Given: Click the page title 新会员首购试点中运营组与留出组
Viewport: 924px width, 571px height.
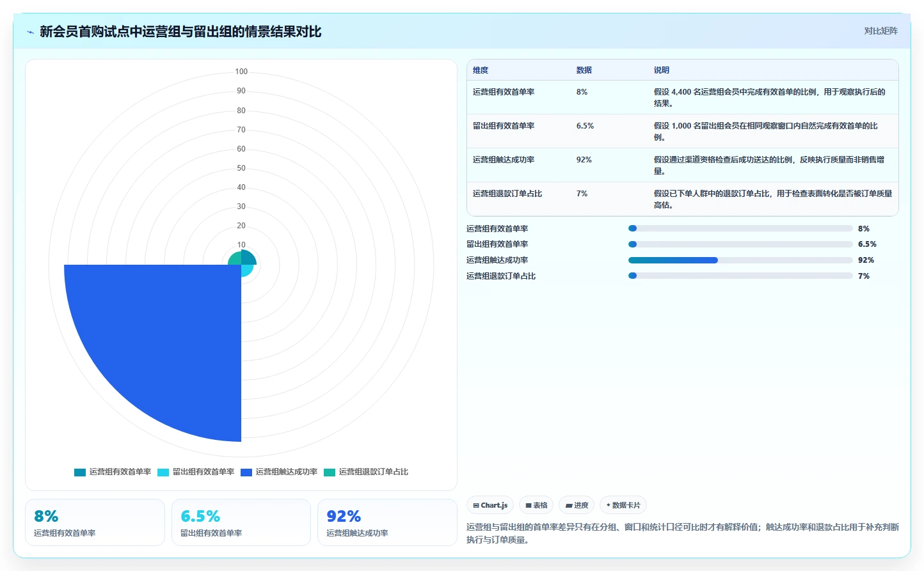Looking at the screenshot, I should pos(180,31).
